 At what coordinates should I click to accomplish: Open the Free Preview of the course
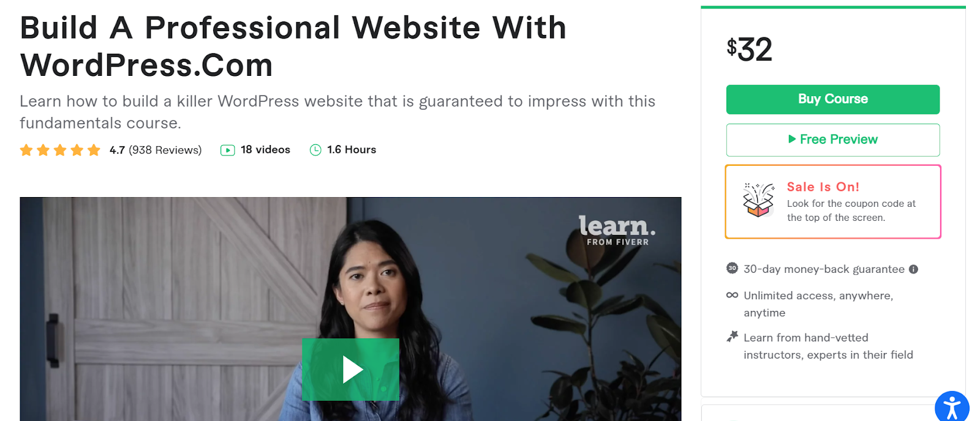(832, 140)
